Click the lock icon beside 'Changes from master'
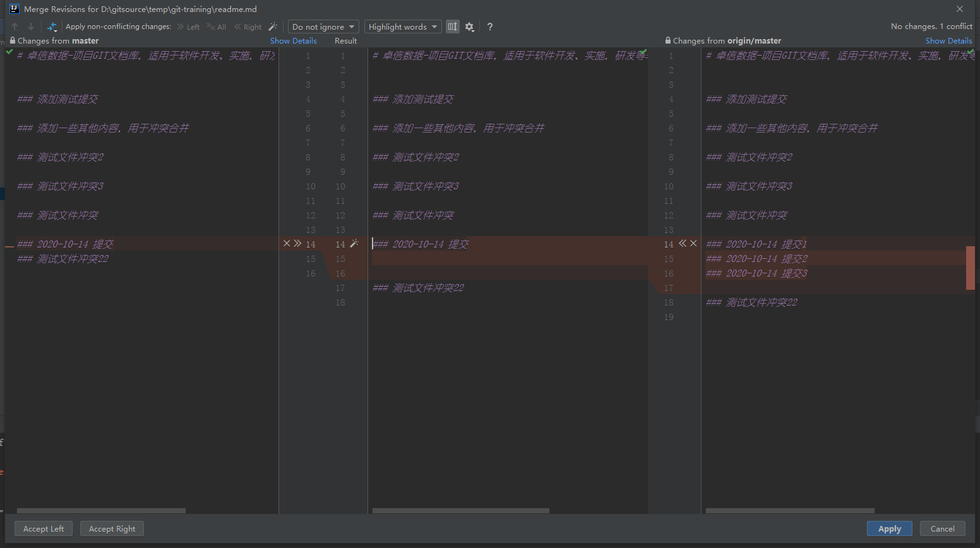The height and width of the screenshot is (548, 980). tap(13, 40)
